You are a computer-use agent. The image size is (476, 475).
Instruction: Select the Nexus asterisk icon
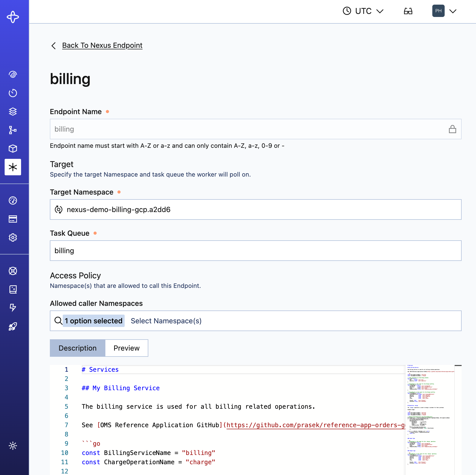(x=13, y=167)
